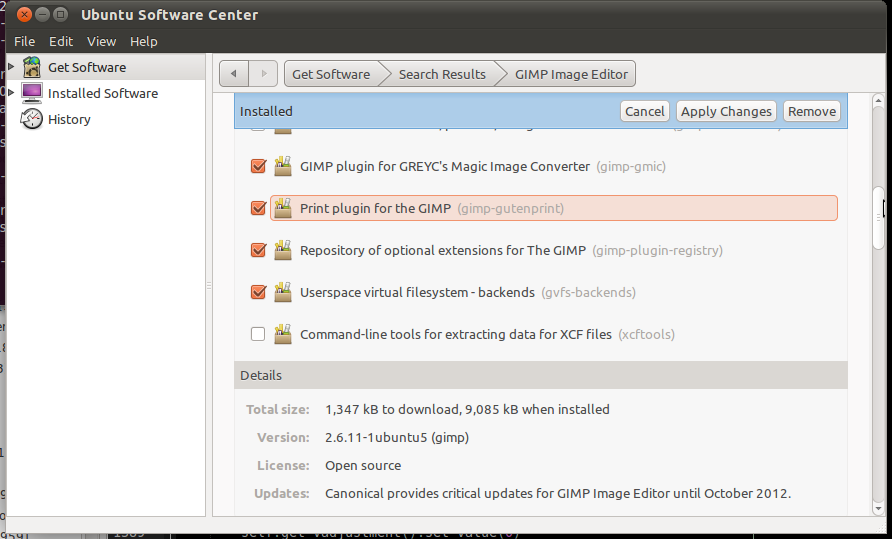
Task: Open the File menu
Action: pyautogui.click(x=24, y=41)
